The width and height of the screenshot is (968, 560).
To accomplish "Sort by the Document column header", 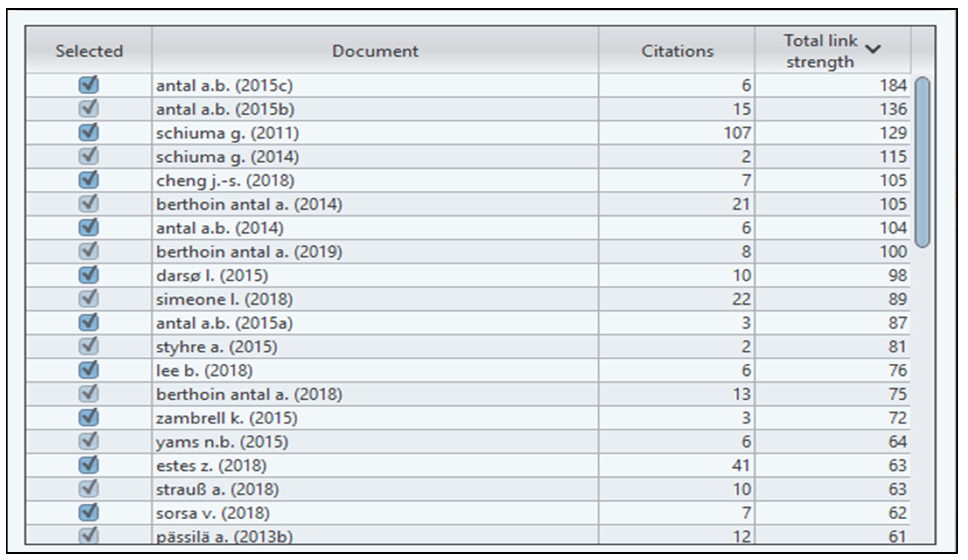I will tap(375, 51).
